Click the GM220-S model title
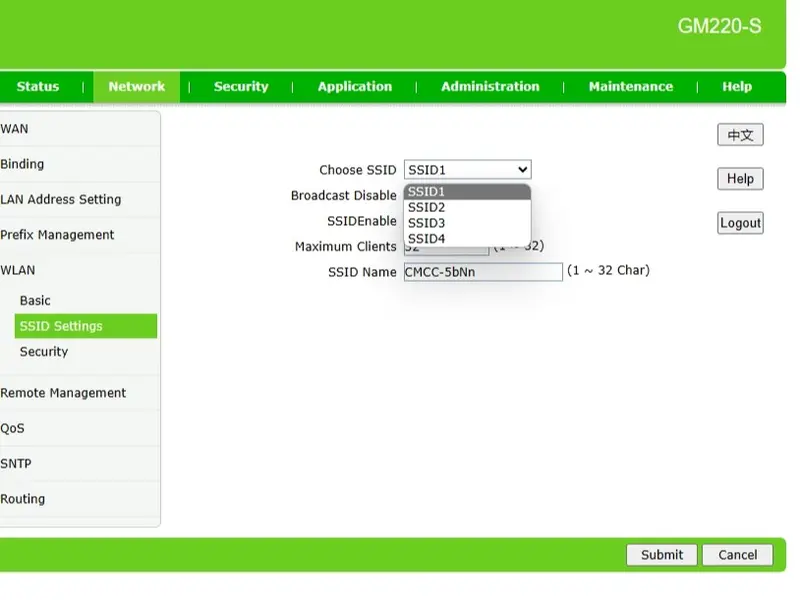The height and width of the screenshot is (600, 800). [x=719, y=26]
